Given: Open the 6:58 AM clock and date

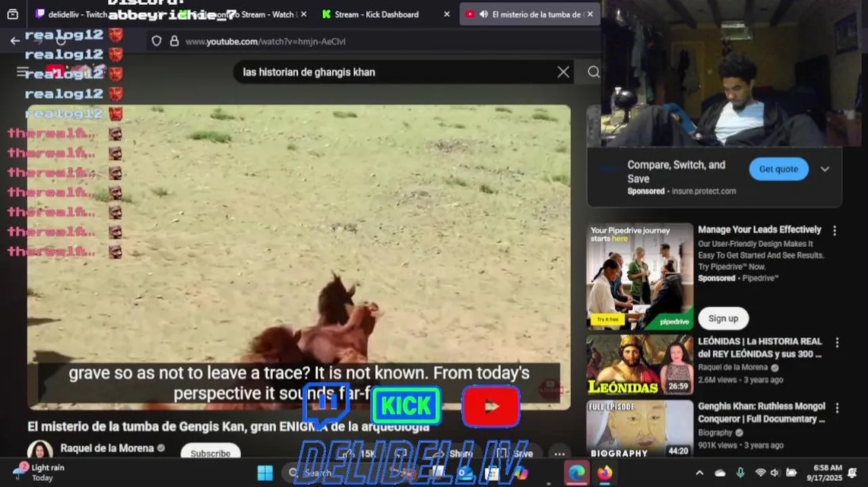Looking at the screenshot, I should pyautogui.click(x=823, y=473).
